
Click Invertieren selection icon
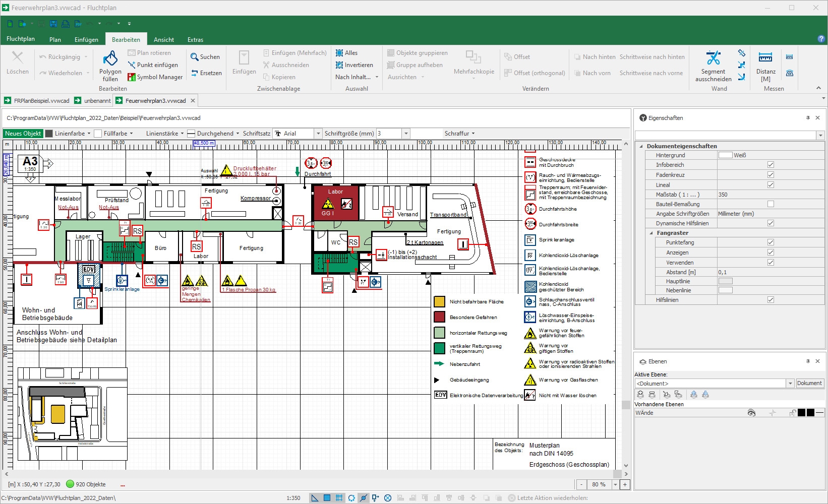[x=339, y=65]
